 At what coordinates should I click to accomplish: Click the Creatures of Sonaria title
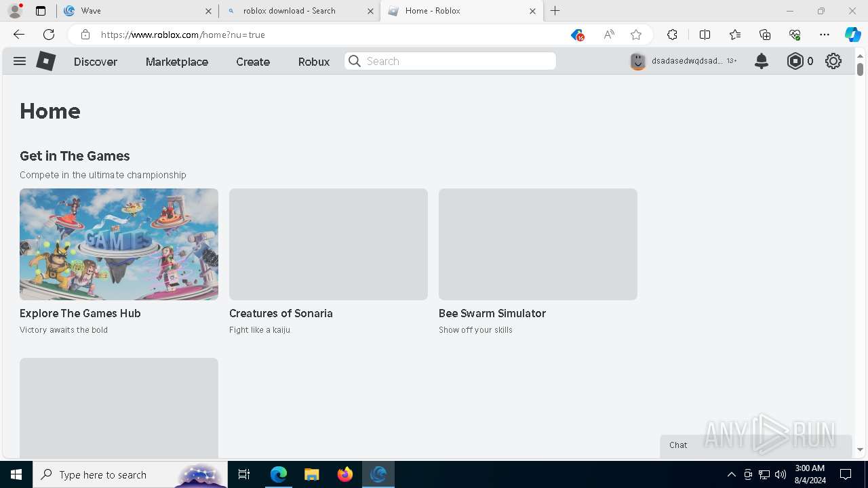point(281,313)
